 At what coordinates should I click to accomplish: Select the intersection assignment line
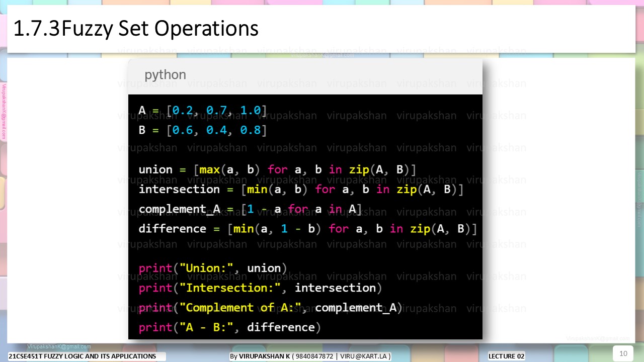[x=301, y=190]
